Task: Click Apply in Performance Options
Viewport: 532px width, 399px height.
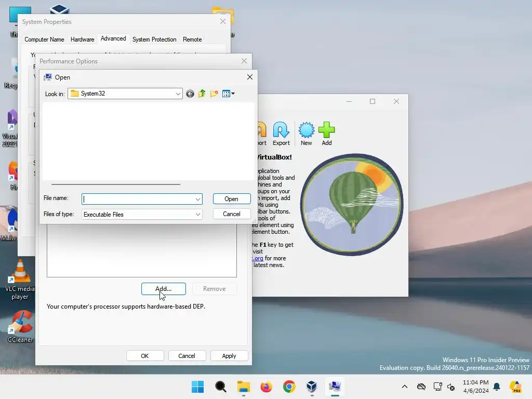Action: pyautogui.click(x=229, y=356)
